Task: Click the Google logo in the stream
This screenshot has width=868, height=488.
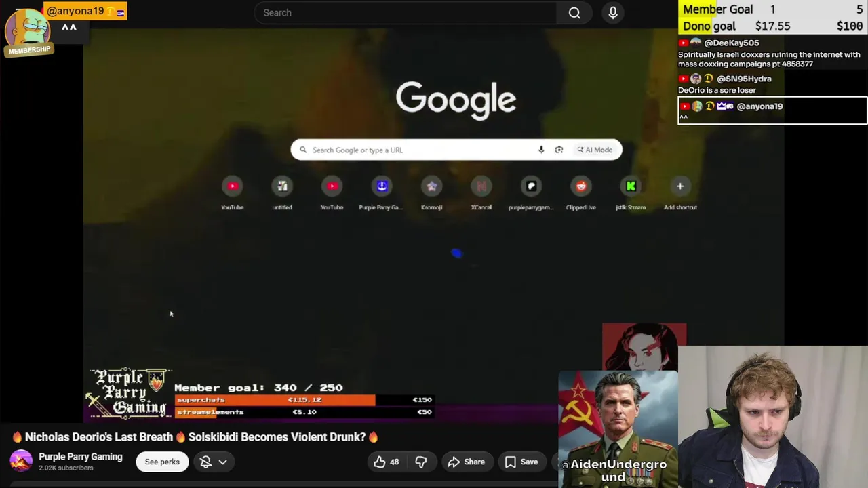Action: [x=456, y=100]
